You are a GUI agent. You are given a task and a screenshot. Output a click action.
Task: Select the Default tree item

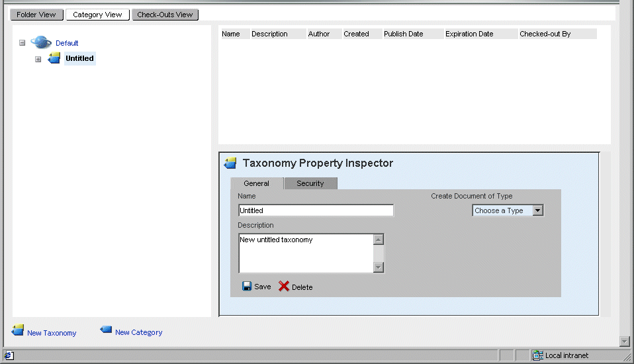click(x=67, y=43)
